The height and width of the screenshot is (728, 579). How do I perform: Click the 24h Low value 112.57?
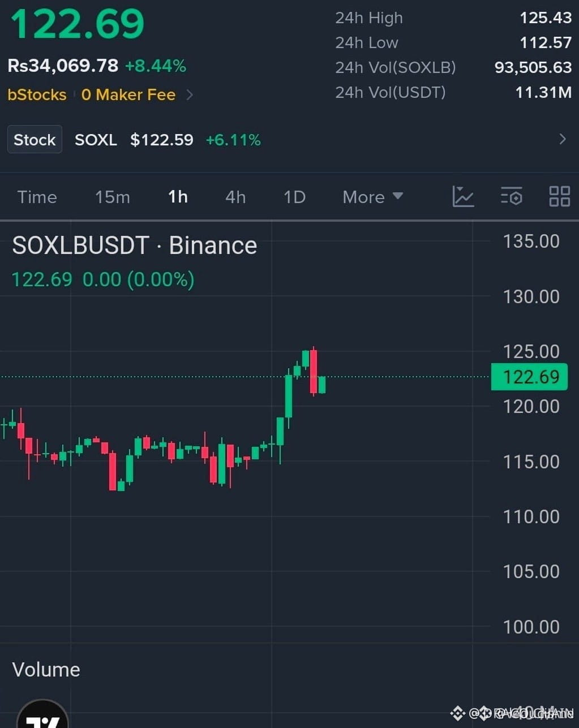tap(546, 42)
